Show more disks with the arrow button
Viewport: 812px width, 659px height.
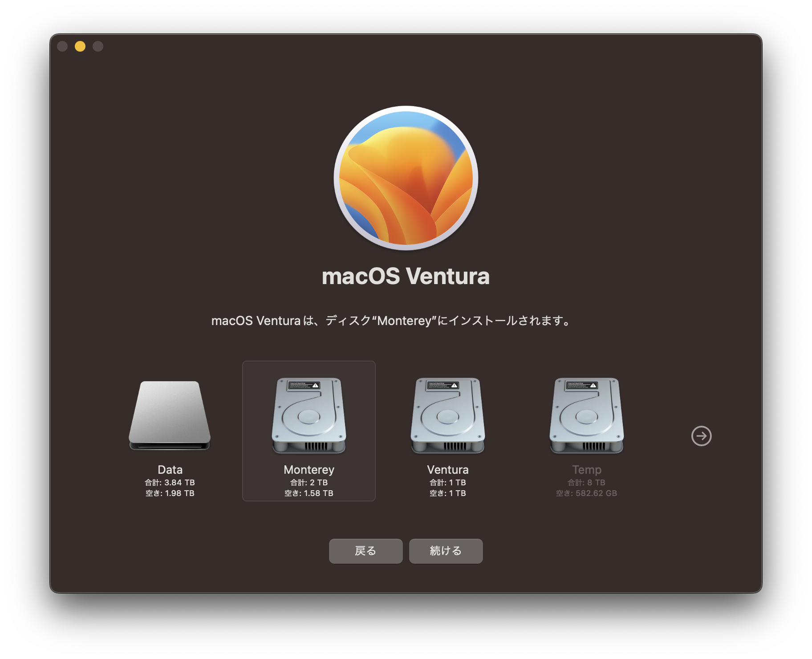pos(701,436)
